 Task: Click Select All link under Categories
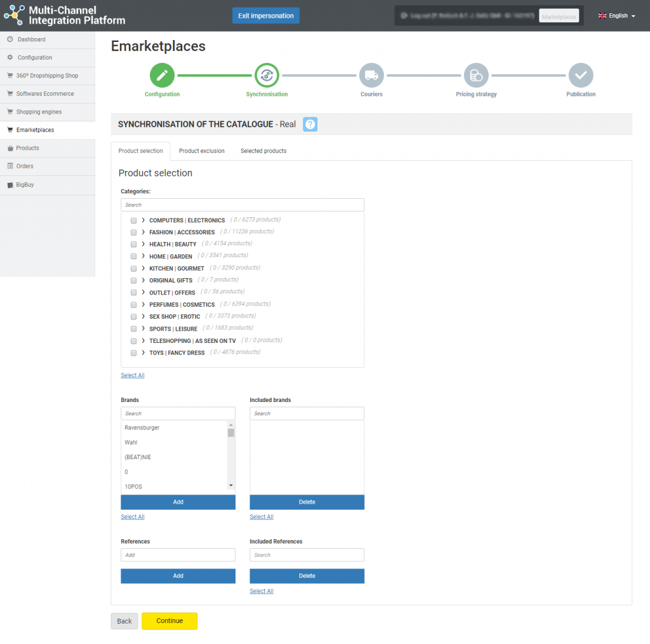tap(133, 375)
